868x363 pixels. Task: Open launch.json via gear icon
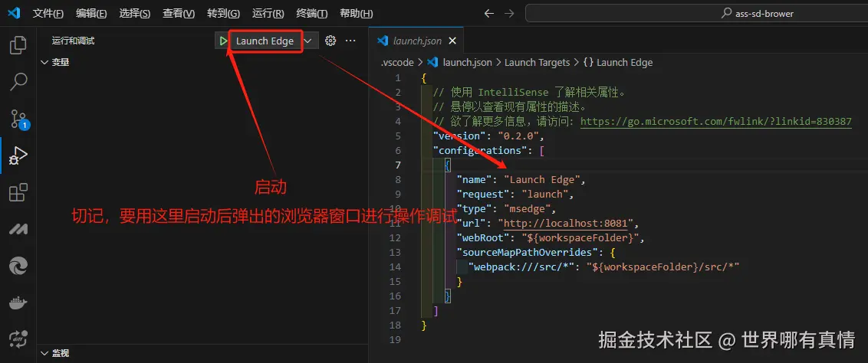click(x=330, y=41)
